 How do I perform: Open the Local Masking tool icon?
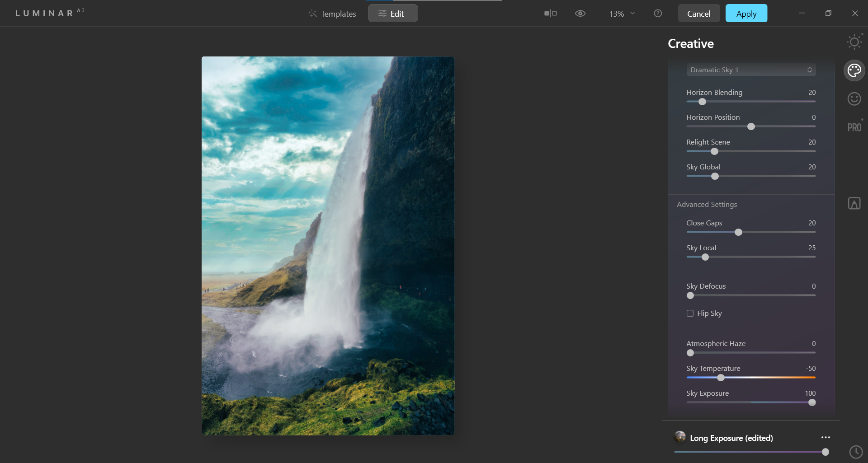click(854, 203)
